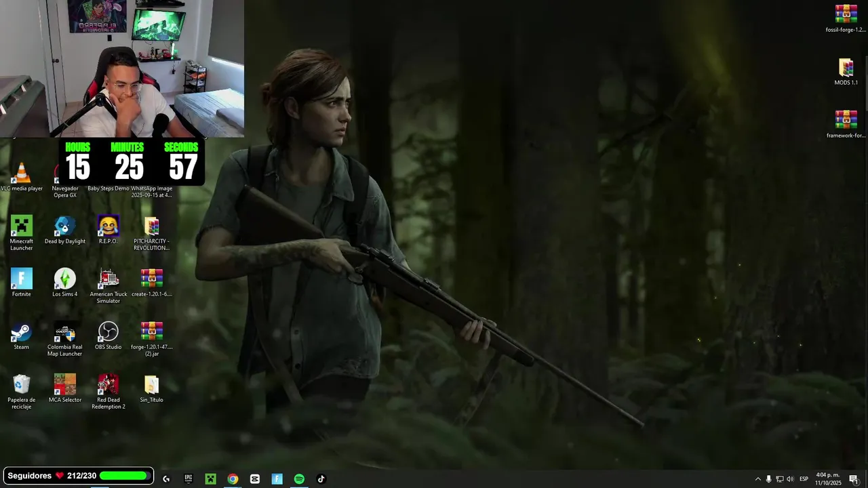Switch to Google Chrome in taskbar
Image resolution: width=868 pixels, height=488 pixels.
(x=233, y=479)
